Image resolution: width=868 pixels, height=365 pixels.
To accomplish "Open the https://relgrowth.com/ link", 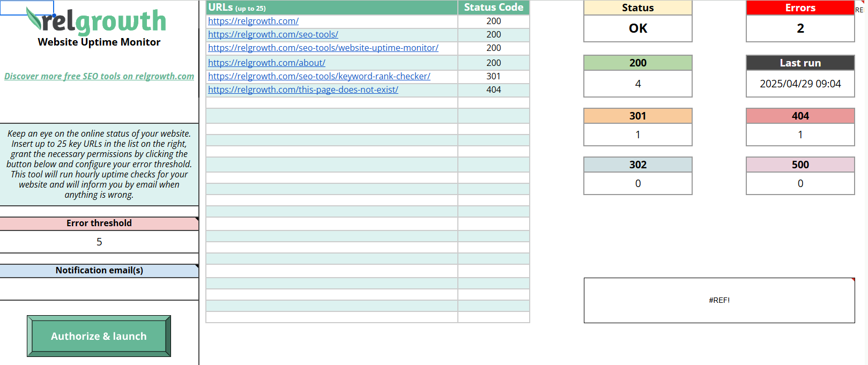I will pyautogui.click(x=253, y=21).
